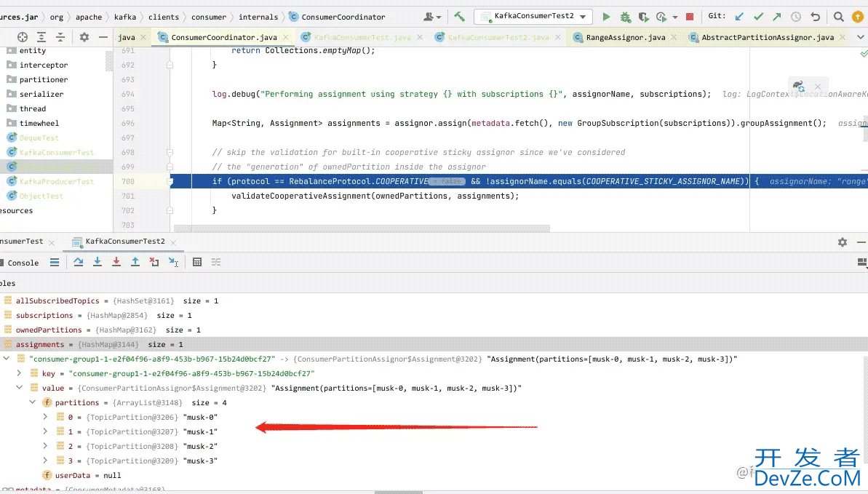This screenshot has height=494, width=868.
Task: Click the Profile run icon
Action: [x=661, y=17]
